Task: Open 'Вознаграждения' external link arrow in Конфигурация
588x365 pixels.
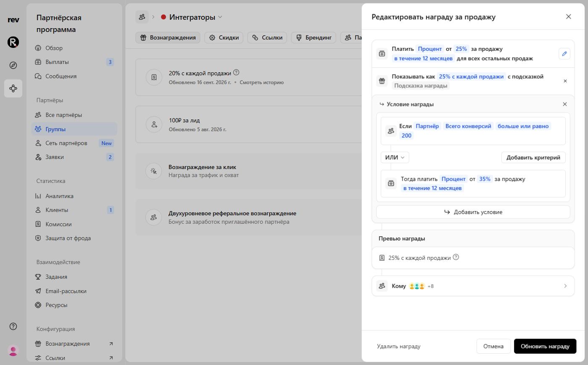Action: (x=111, y=344)
